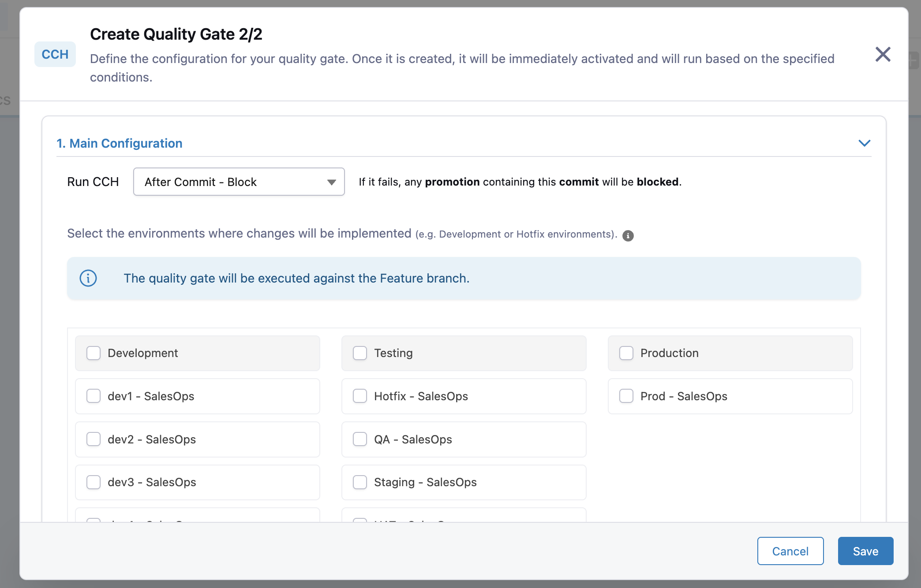Check the Testing group checkbox
Image resolution: width=921 pixels, height=588 pixels.
(360, 353)
